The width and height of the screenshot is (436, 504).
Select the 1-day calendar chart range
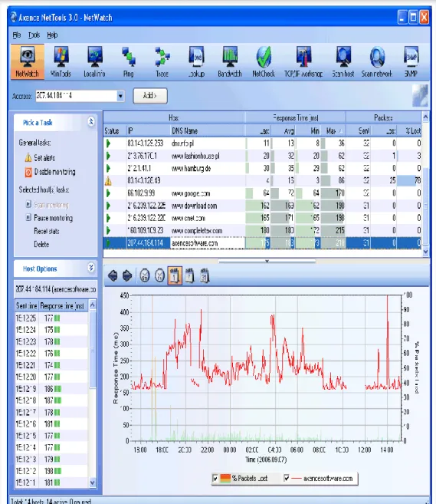pyautogui.click(x=175, y=275)
